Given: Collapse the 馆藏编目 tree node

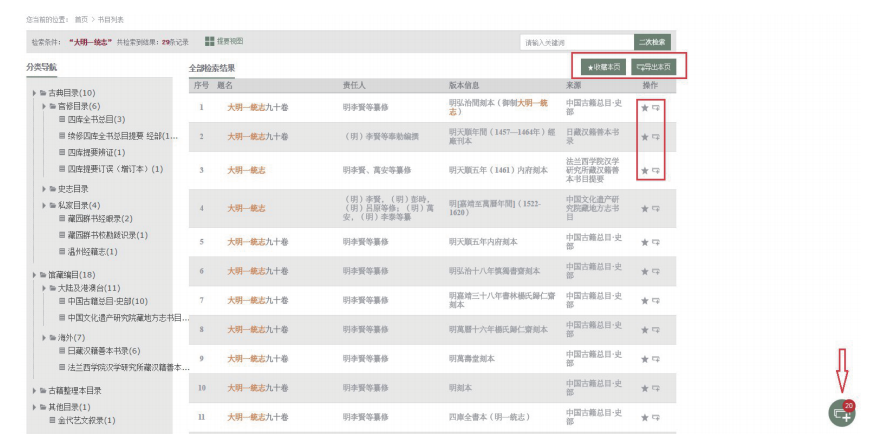Looking at the screenshot, I should 35,274.
